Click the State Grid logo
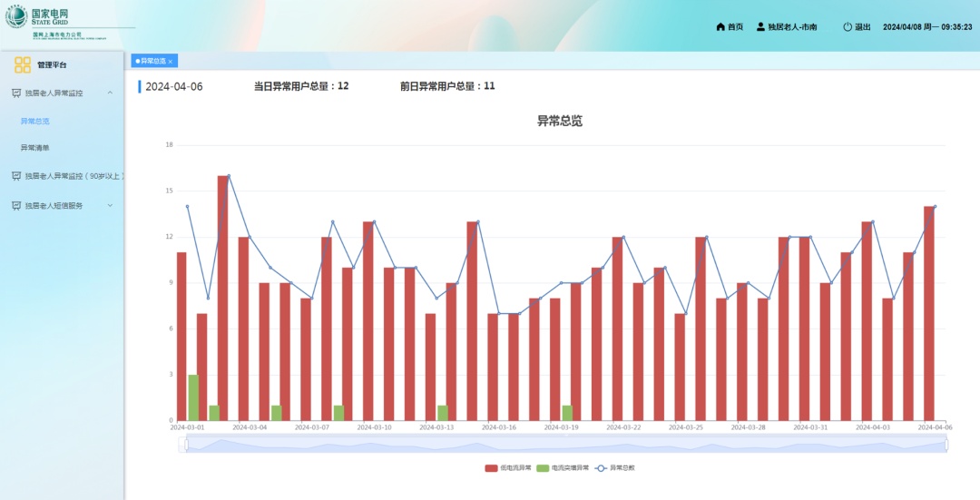Screen dimensions: 980x500 pyautogui.click(x=17, y=19)
